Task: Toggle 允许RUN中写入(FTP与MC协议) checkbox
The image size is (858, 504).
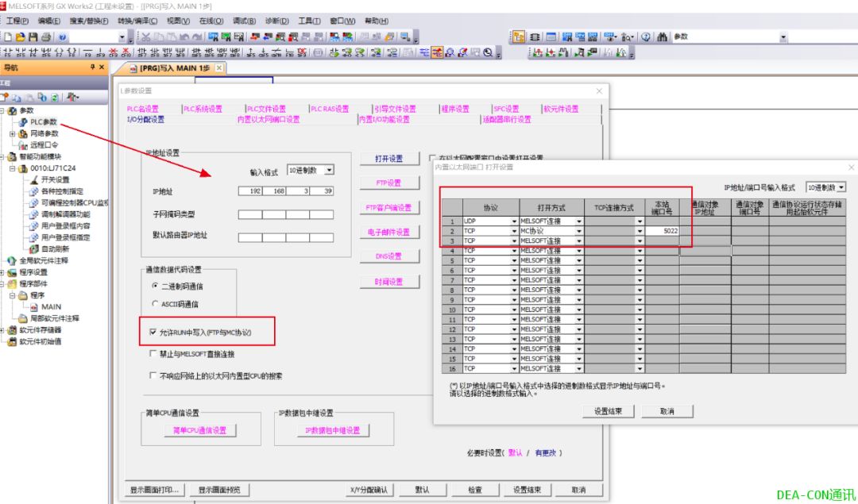Action: coord(153,332)
